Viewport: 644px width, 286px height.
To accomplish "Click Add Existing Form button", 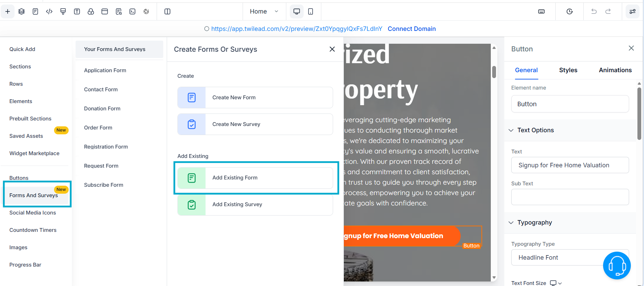I will pyautogui.click(x=255, y=178).
